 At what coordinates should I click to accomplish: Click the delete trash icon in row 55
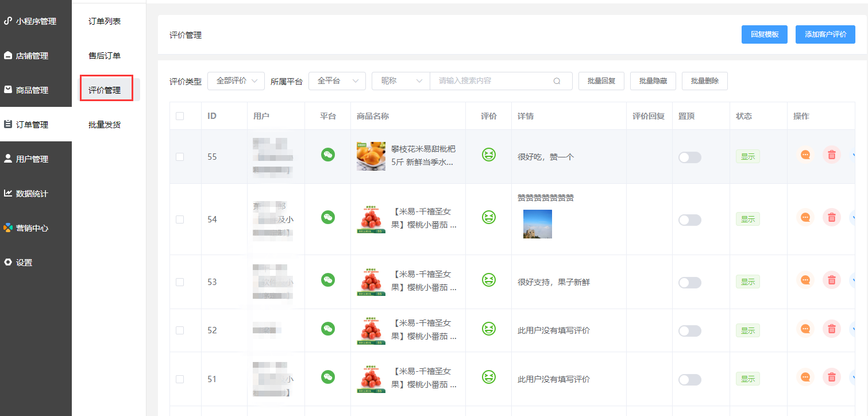831,155
